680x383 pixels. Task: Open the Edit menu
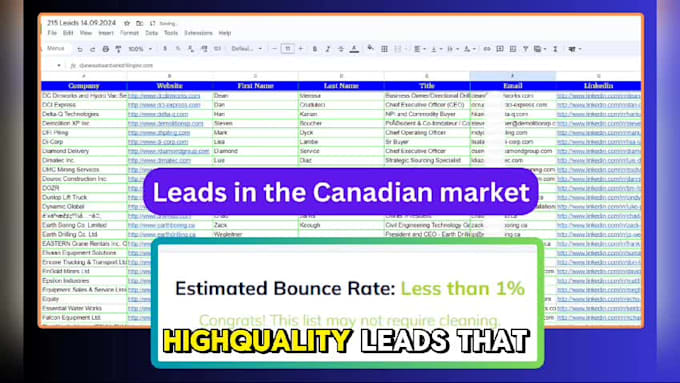tap(68, 33)
